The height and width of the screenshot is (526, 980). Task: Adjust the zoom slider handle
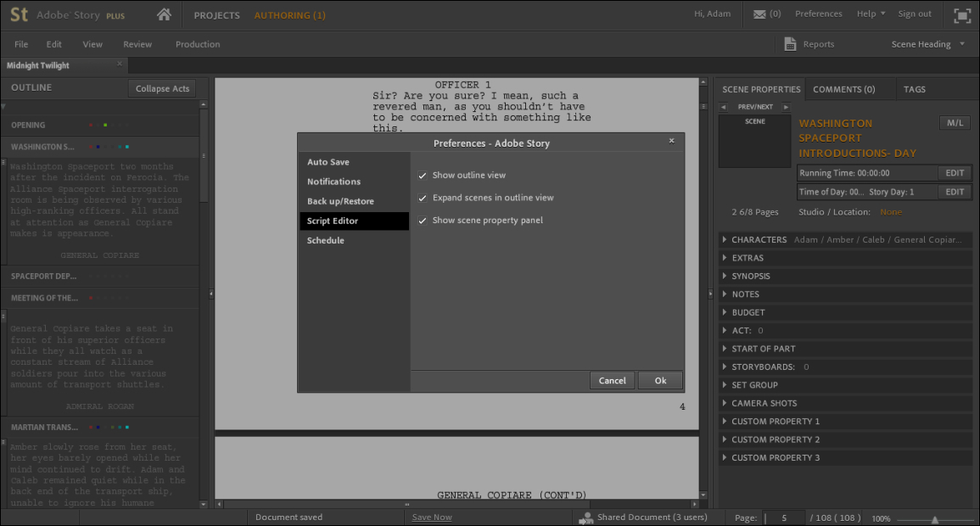click(x=935, y=519)
